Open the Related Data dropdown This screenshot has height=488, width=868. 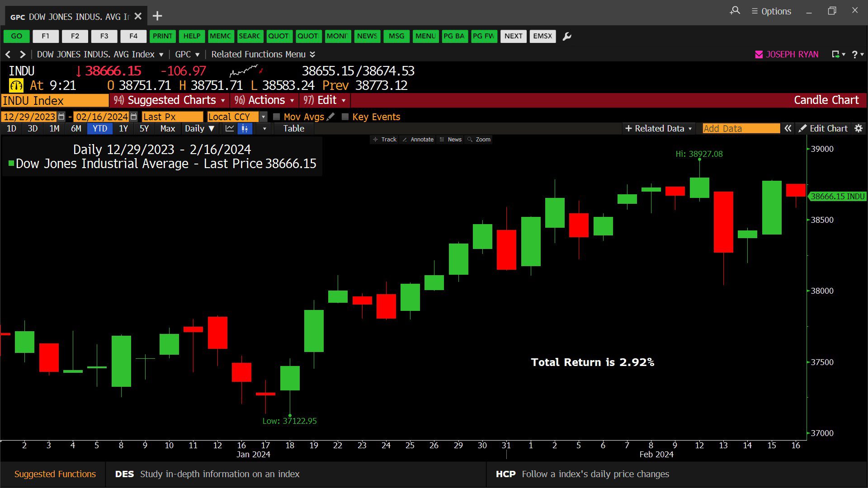tap(658, 128)
